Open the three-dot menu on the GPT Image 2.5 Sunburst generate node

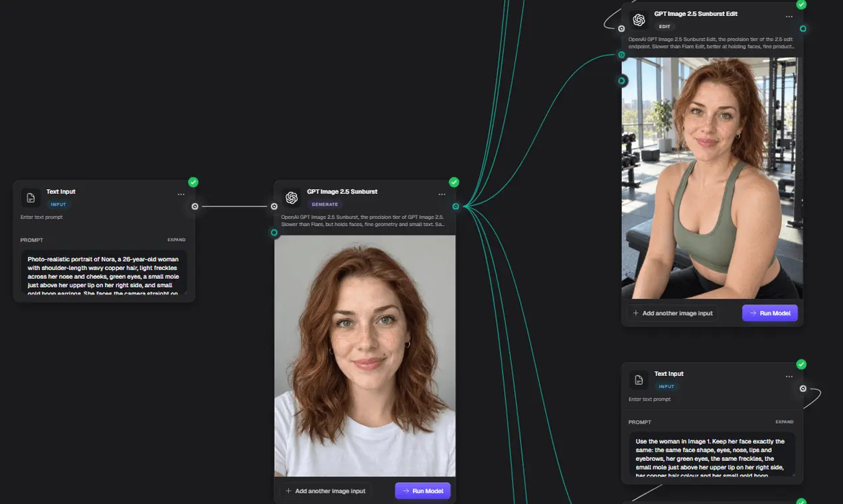point(442,194)
